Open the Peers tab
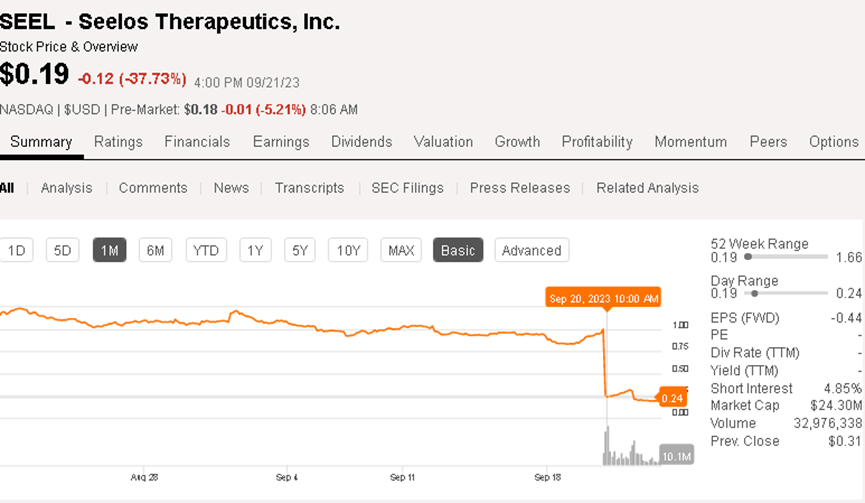 [768, 142]
